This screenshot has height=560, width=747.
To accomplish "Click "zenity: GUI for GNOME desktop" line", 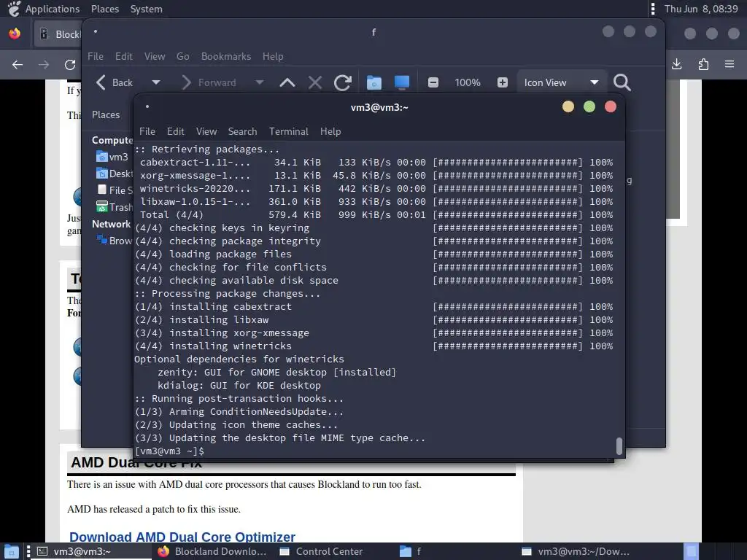I will click(x=276, y=373).
